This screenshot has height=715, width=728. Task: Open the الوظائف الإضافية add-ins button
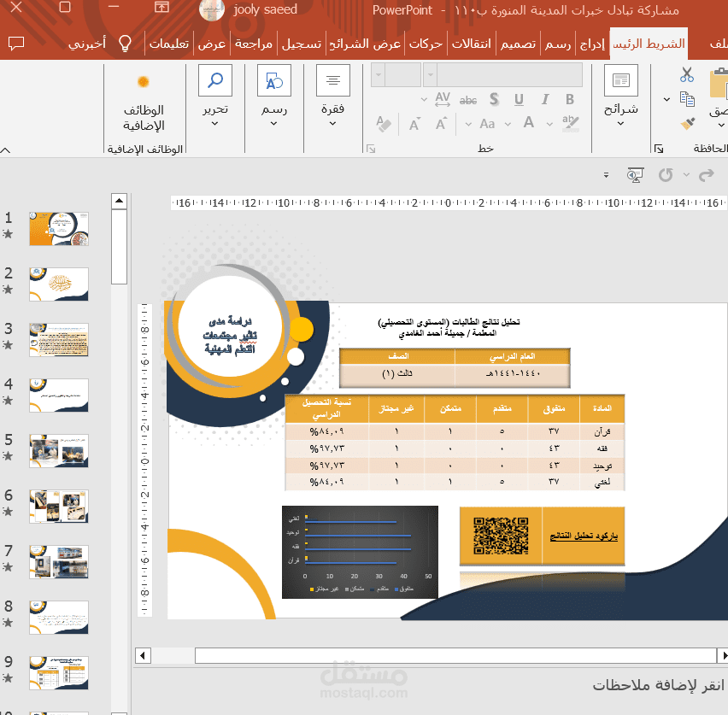pos(144,103)
